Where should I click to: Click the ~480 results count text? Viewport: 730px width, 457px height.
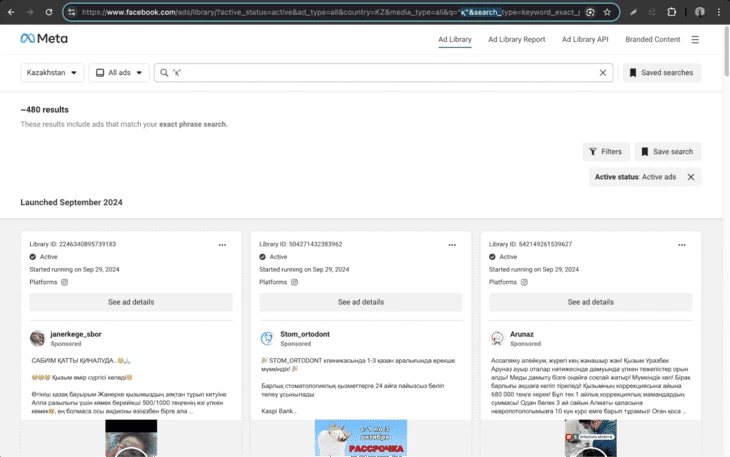tap(44, 109)
